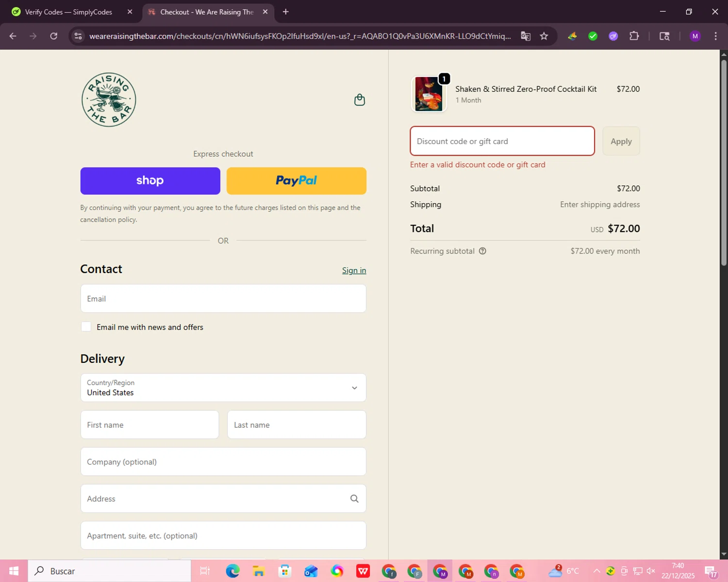728x582 pixels.
Task: Open Outlook from the taskbar
Action: [x=311, y=571]
